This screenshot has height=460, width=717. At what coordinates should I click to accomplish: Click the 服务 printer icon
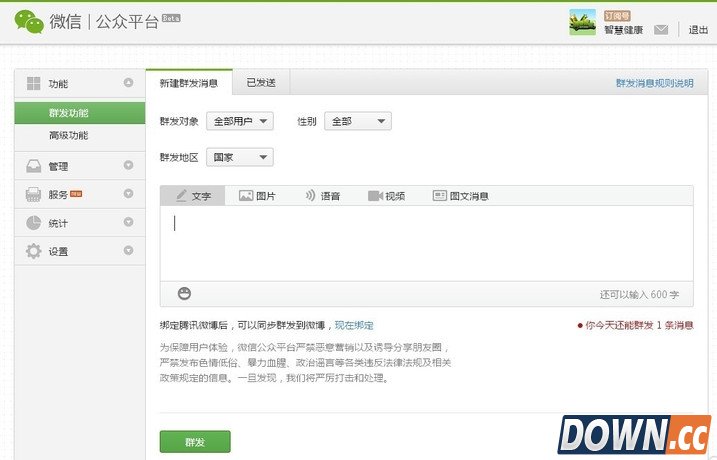tap(33, 195)
